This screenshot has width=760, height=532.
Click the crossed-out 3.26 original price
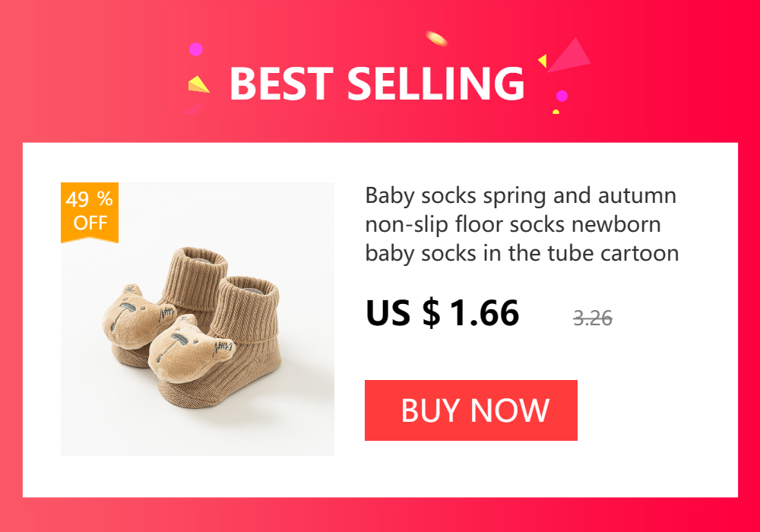point(592,318)
